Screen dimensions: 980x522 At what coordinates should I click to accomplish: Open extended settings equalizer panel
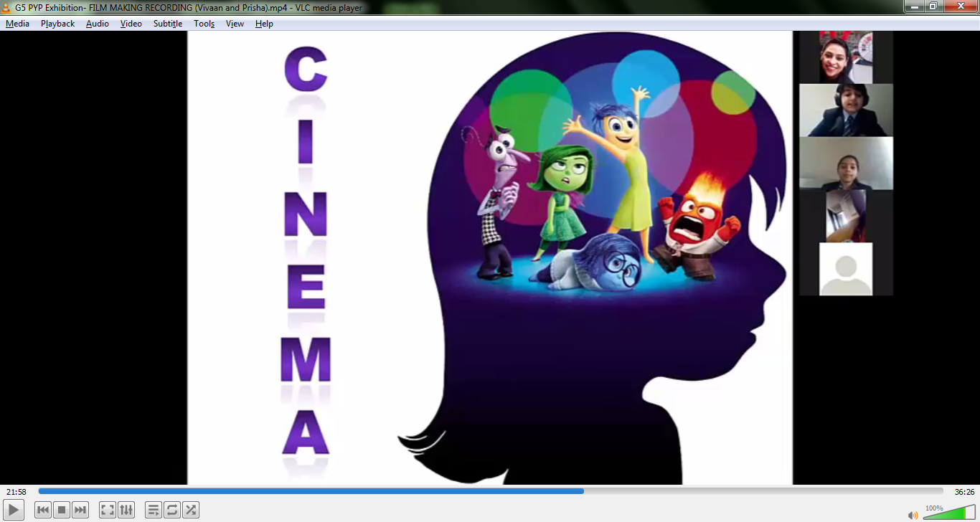tap(126, 510)
